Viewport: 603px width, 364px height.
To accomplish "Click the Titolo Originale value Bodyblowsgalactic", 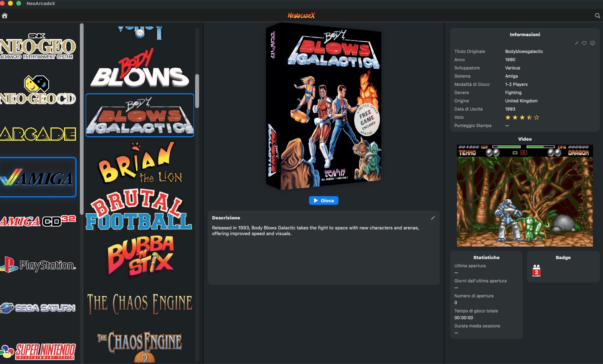I will 524,51.
